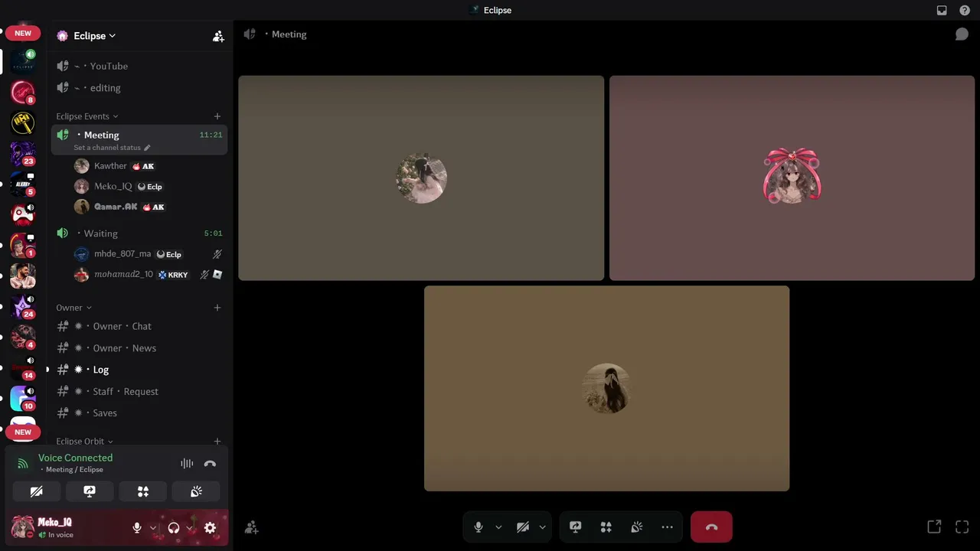Open User Settings gear icon
Image resolution: width=980 pixels, height=551 pixels.
click(x=210, y=528)
